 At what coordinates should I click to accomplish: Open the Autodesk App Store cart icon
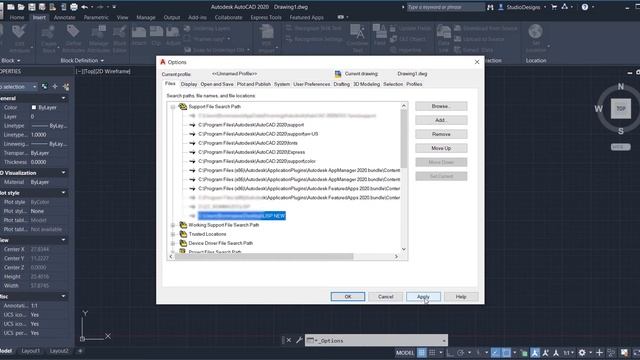point(554,7)
